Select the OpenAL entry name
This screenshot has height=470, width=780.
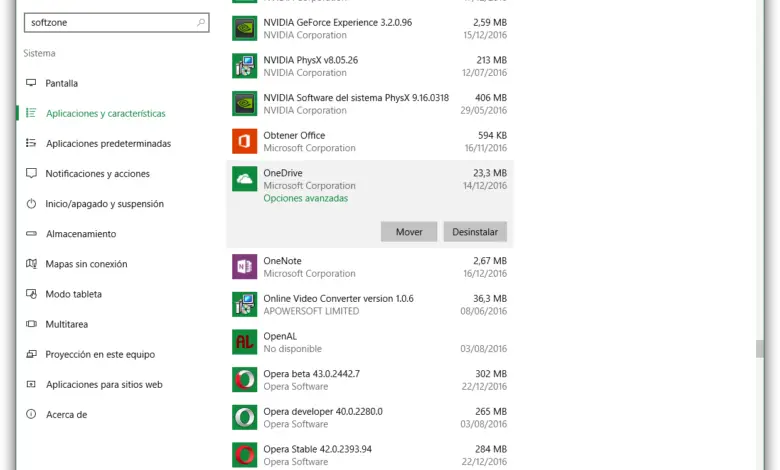click(x=280, y=336)
